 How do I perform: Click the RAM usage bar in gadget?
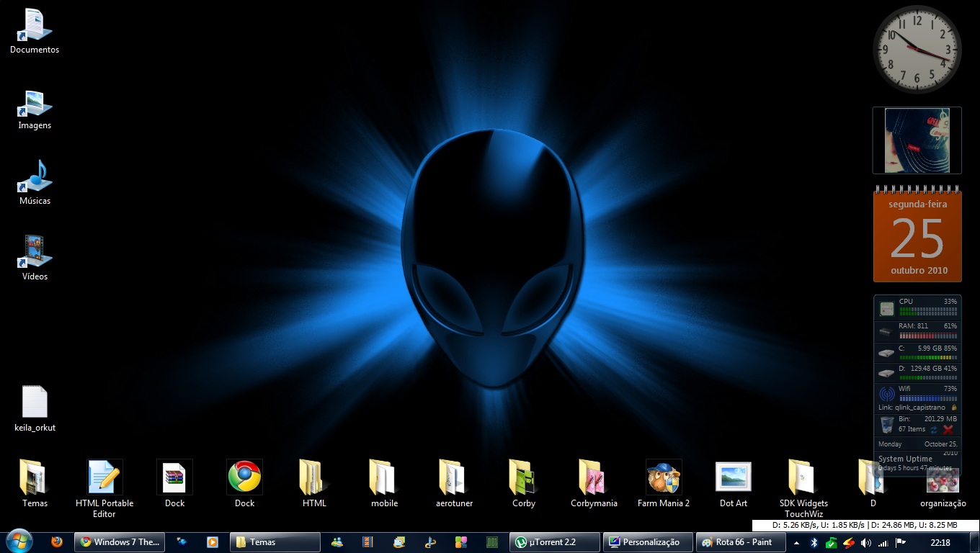click(928, 336)
